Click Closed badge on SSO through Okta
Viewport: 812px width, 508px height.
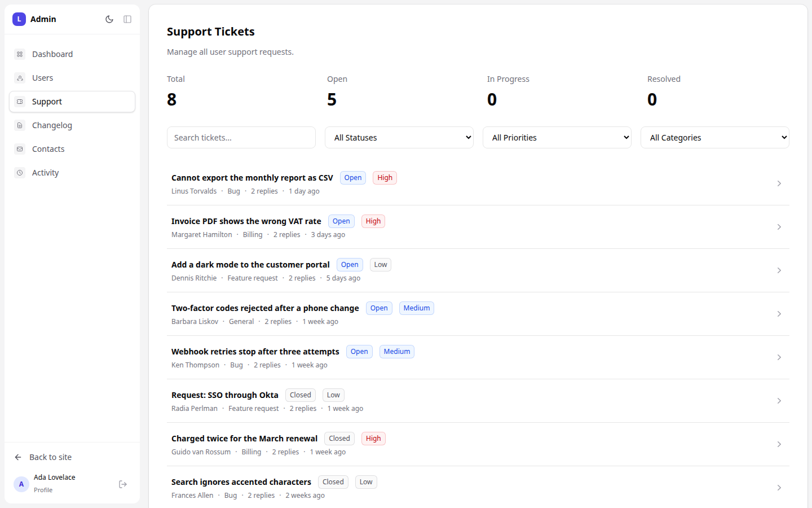tap(301, 395)
